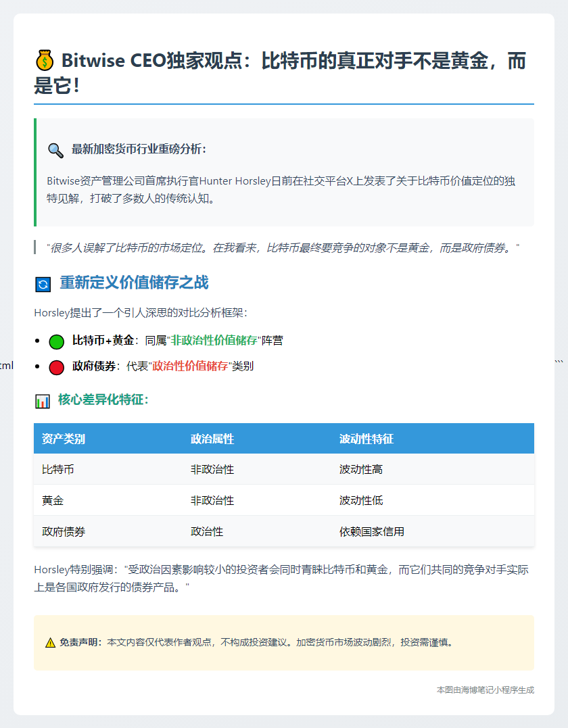Click the italic quote about 政府债券
The height and width of the screenshot is (728, 568).
click(x=283, y=248)
